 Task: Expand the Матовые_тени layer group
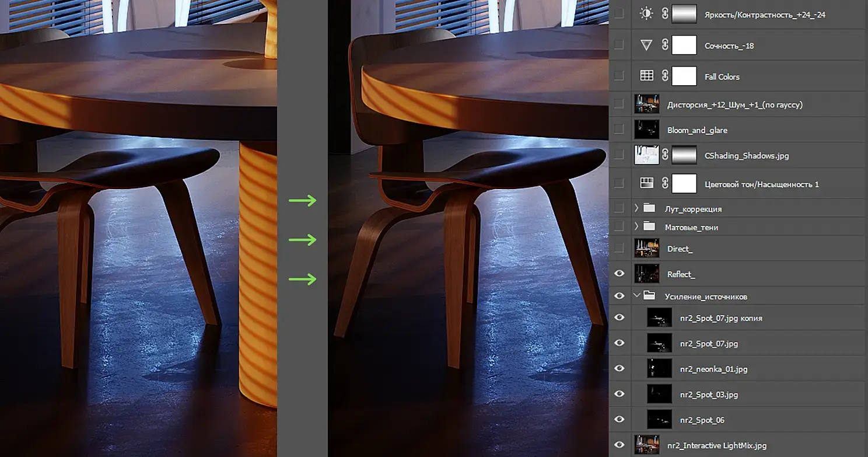pos(636,226)
